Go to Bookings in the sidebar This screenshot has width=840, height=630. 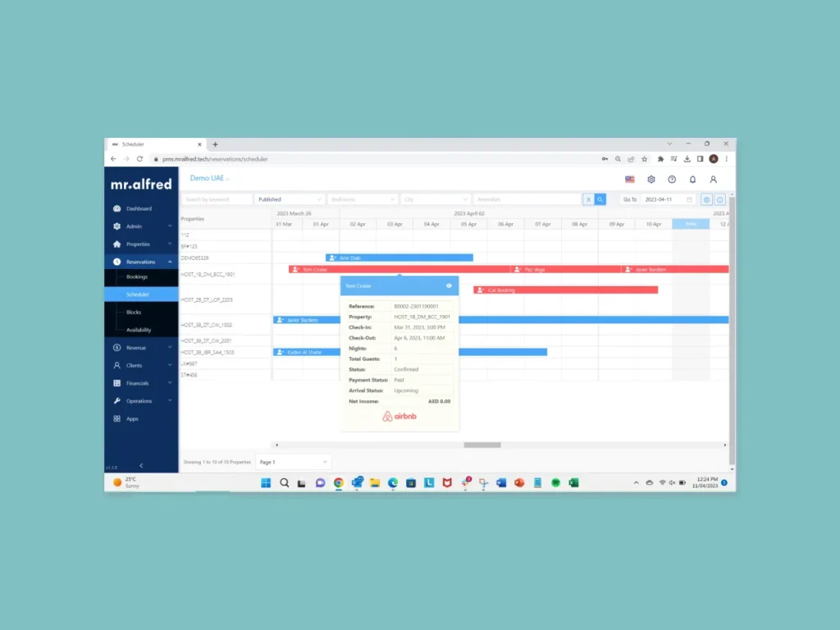click(137, 276)
